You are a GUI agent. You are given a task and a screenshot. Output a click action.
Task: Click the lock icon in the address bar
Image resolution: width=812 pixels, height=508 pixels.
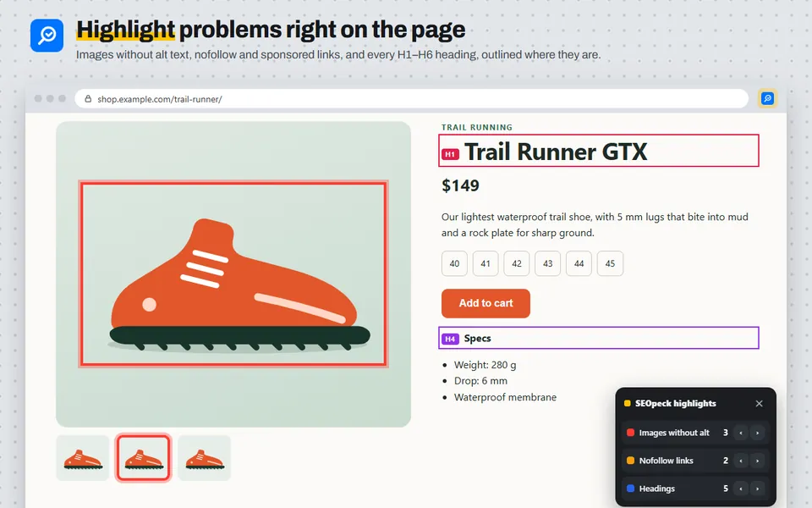click(x=88, y=98)
